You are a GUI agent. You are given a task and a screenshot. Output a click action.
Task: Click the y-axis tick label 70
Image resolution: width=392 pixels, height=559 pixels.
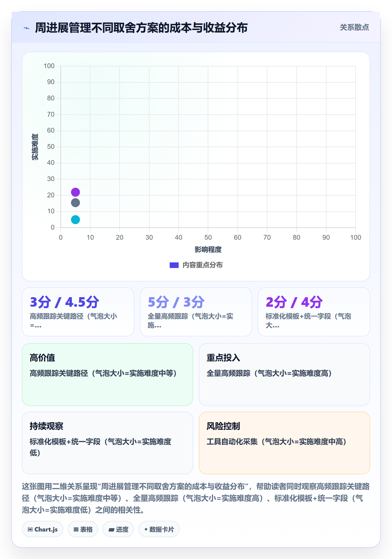51,114
